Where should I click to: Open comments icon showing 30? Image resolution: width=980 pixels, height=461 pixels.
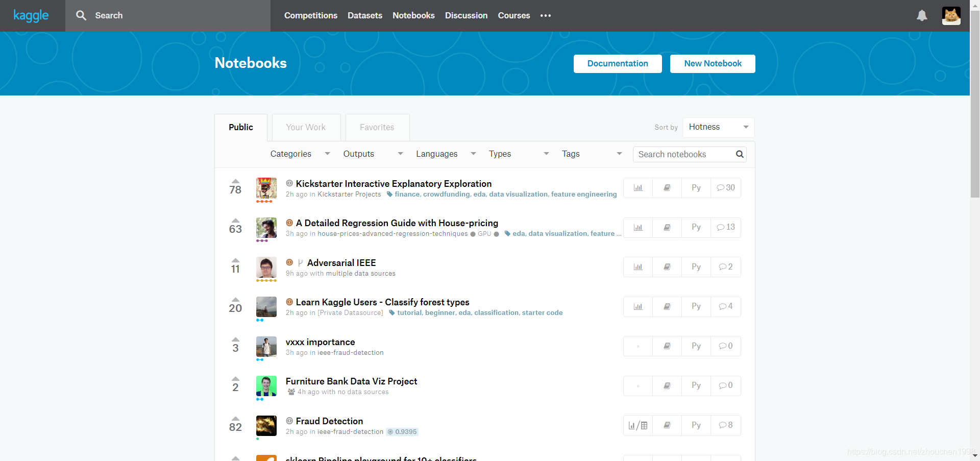pyautogui.click(x=726, y=187)
